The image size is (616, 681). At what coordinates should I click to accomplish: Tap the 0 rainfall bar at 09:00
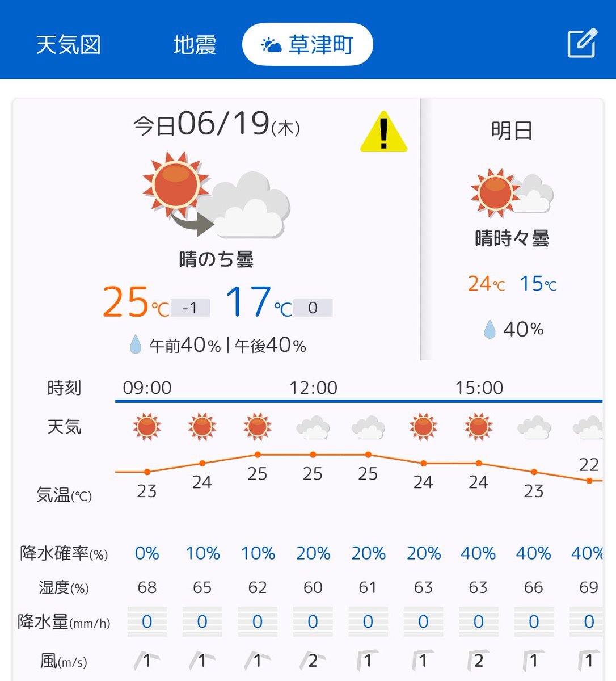[x=147, y=621]
